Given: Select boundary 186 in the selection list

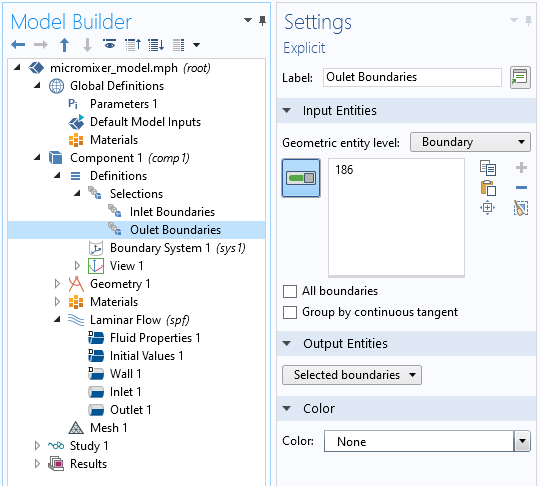Looking at the screenshot, I should (344, 170).
